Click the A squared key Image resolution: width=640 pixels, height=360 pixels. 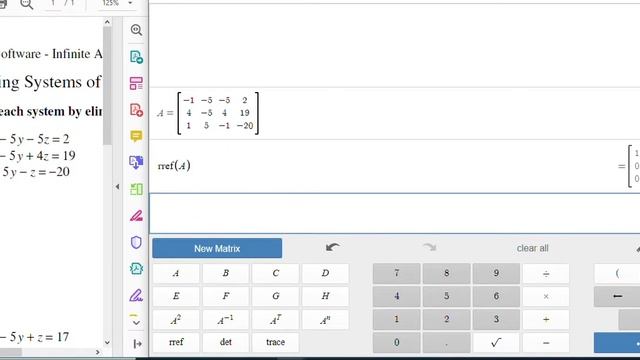click(x=176, y=320)
